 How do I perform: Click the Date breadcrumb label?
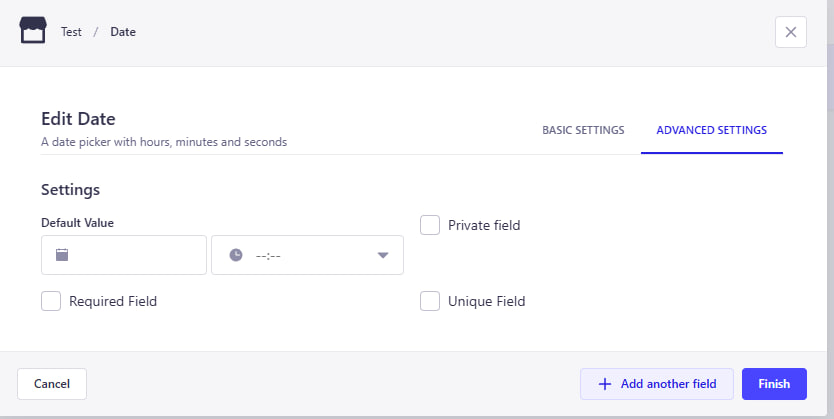click(x=123, y=32)
